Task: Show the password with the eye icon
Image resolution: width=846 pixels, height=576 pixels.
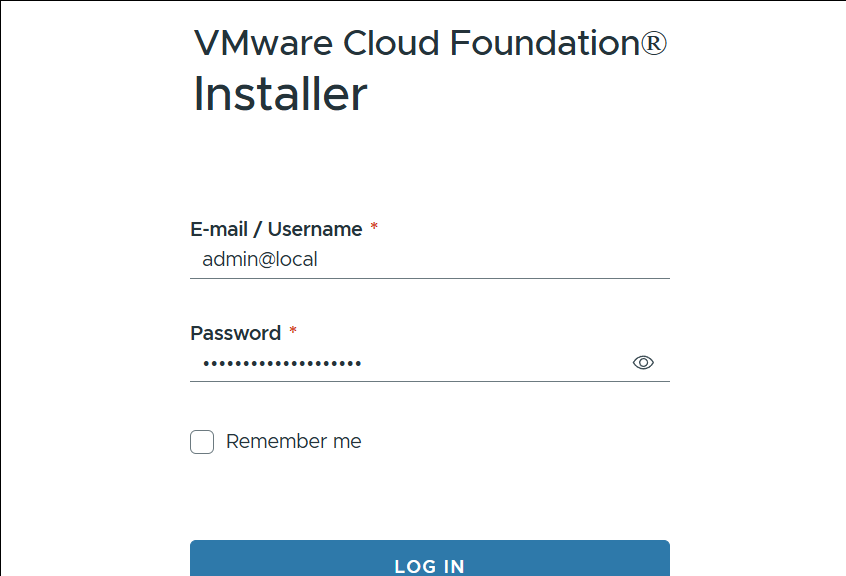Action: [x=643, y=363]
